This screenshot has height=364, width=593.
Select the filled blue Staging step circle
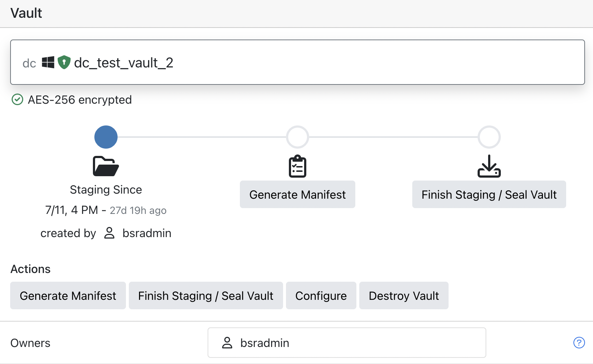(106, 137)
